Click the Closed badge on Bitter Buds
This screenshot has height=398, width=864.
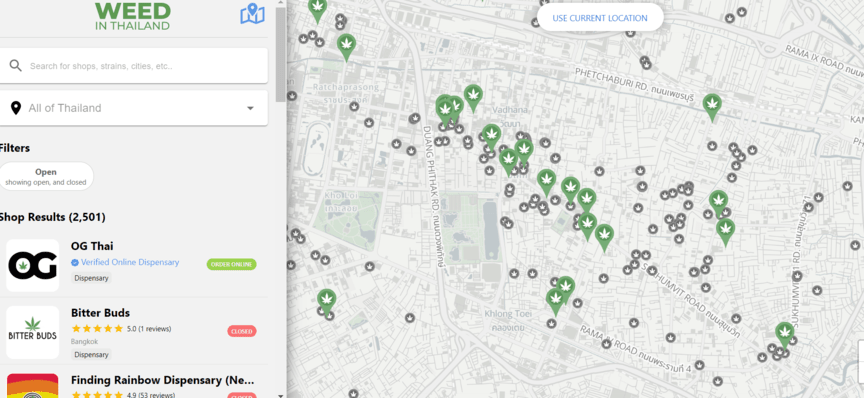point(242,331)
